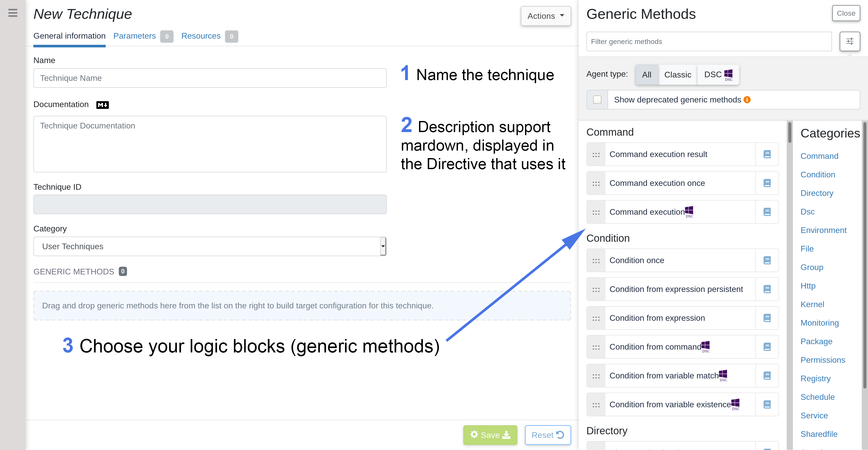
Task: Click drag handle of Command execution once
Action: (596, 184)
